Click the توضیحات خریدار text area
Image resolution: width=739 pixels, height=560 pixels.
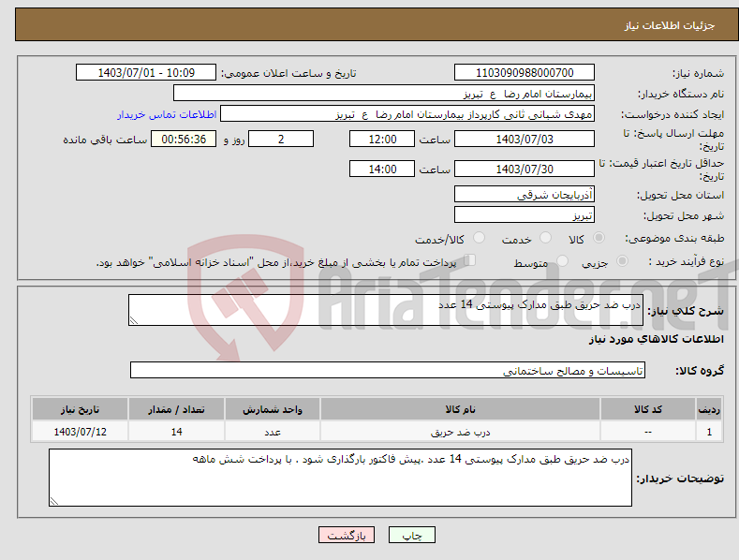340,478
